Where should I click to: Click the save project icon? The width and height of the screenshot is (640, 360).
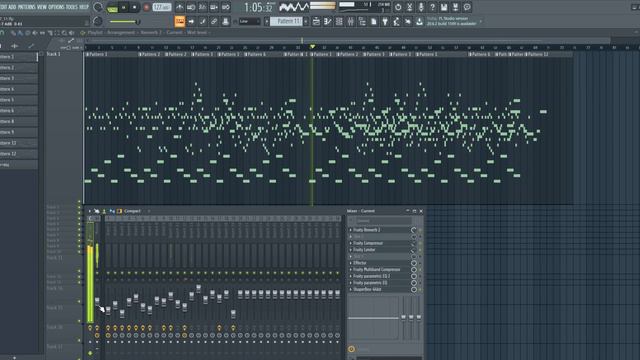444,7
